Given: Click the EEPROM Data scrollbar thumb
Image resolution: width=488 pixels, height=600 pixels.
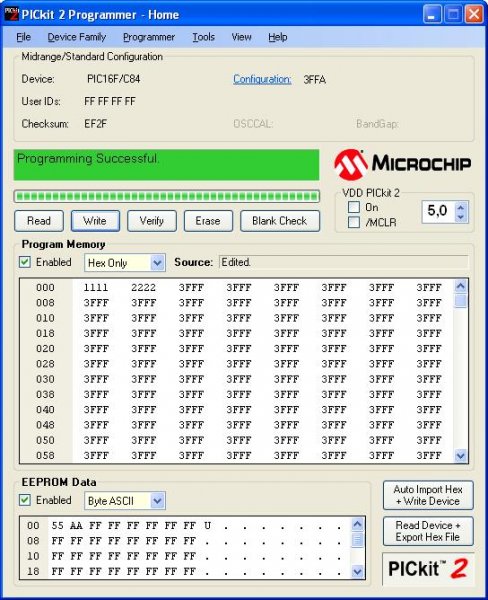Looking at the screenshot, I should (357, 540).
